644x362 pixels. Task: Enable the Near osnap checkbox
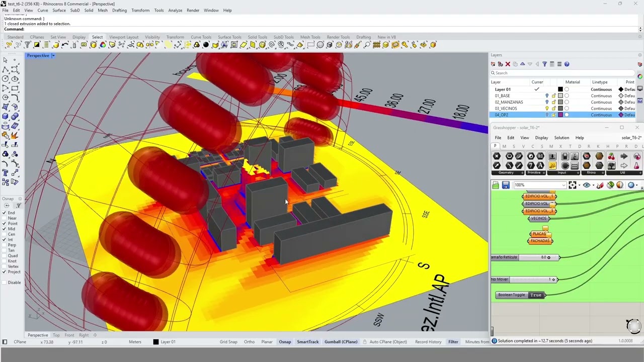click(x=5, y=218)
